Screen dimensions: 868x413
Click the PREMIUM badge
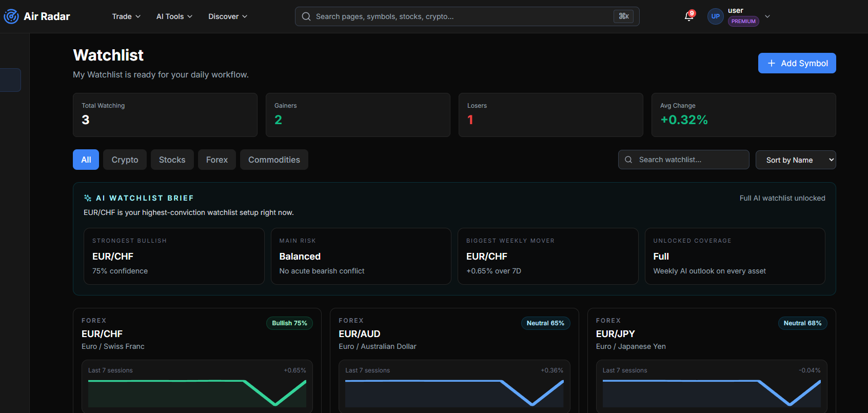(743, 21)
